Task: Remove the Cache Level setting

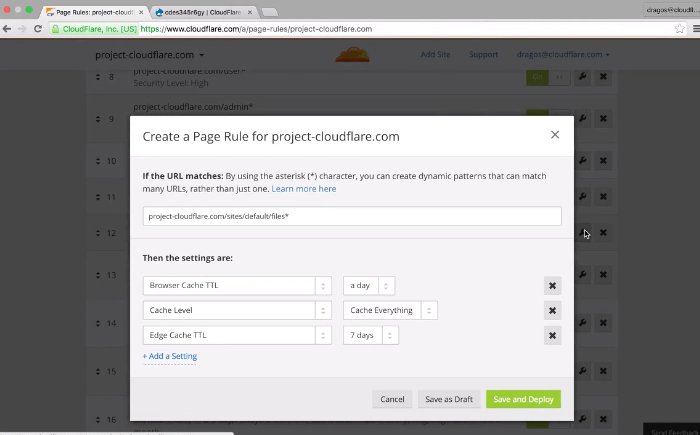Action: 552,310
